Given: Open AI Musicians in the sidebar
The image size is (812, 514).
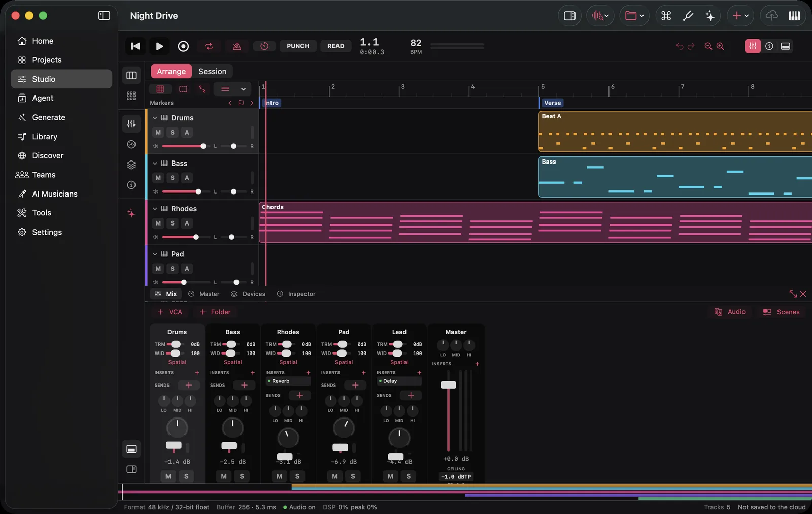Looking at the screenshot, I should 61,194.
